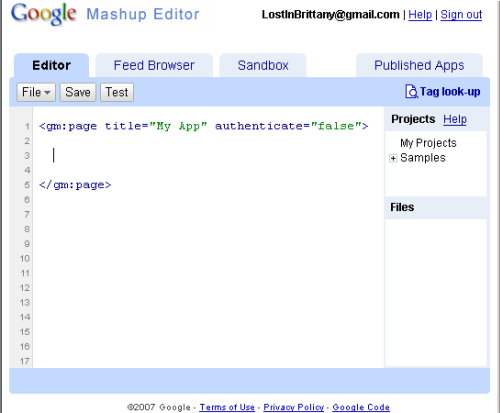Screen dimensions: 500x413
Task: Open the Sandbox tab
Action: (263, 65)
